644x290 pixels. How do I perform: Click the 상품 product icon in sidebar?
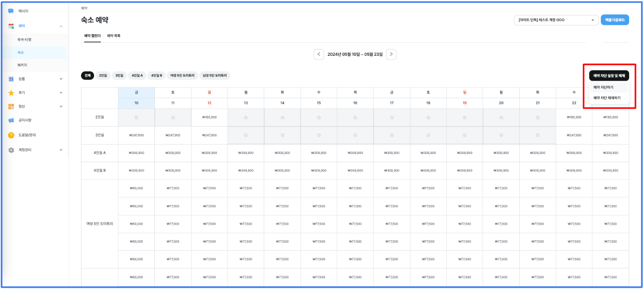[x=11, y=79]
